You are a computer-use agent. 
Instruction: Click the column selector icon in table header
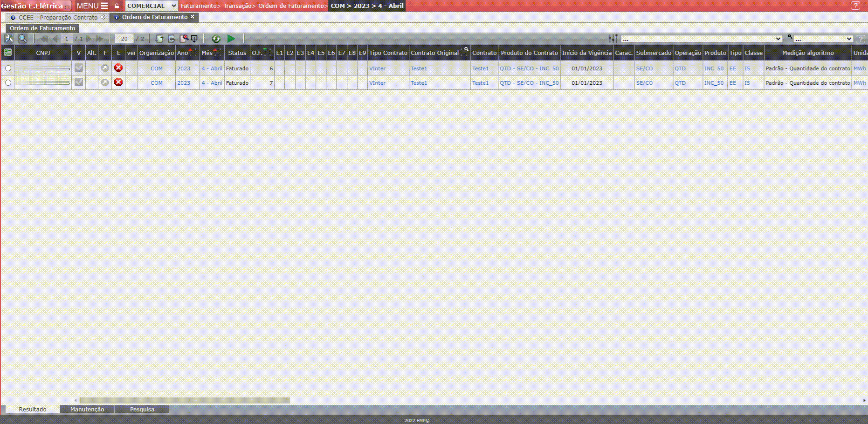click(x=8, y=53)
